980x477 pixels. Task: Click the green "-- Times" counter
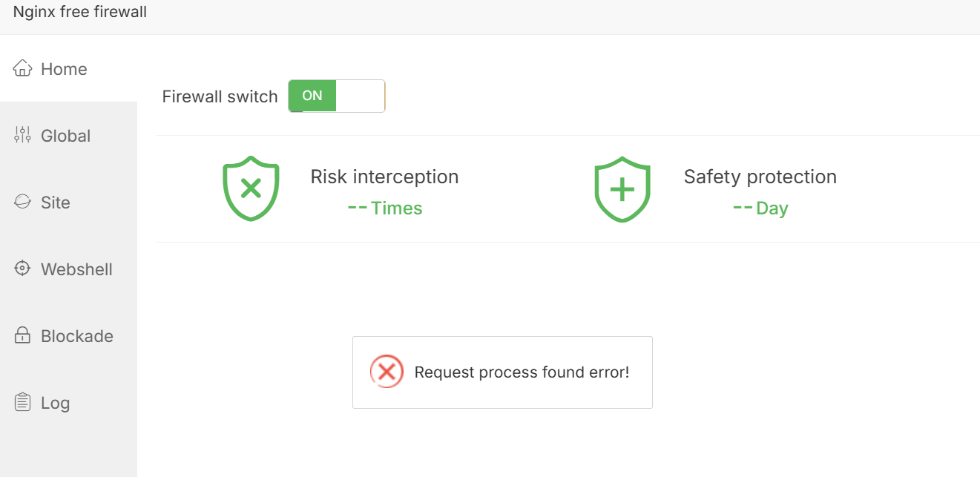[385, 208]
